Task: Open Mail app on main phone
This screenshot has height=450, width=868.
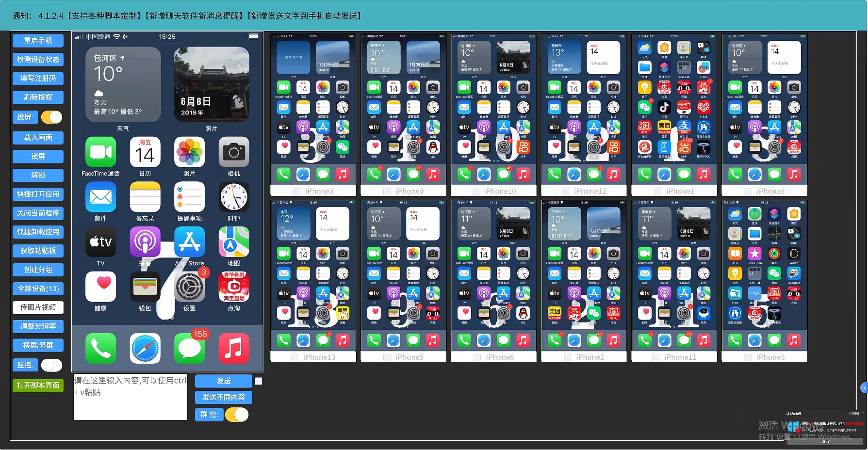Action: point(100,197)
